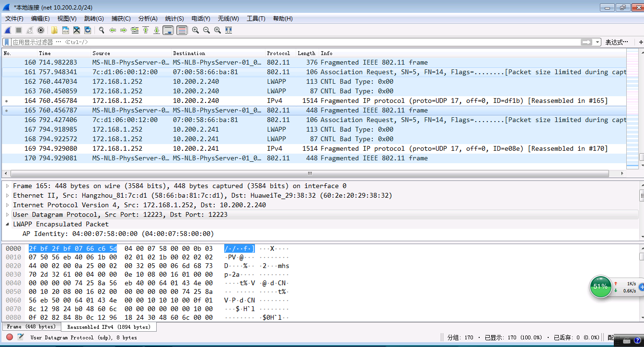
Task: Sort packets by the Destination column
Action: click(218, 53)
